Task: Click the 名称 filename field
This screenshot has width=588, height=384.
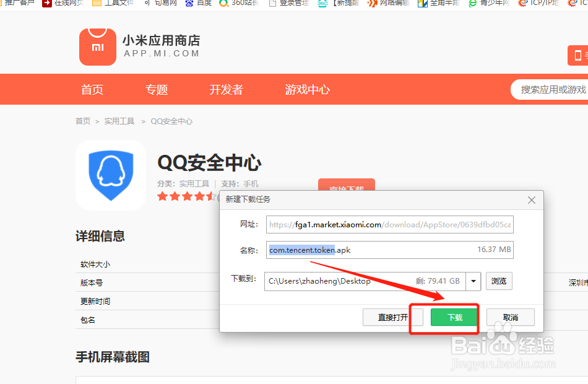Action: coord(389,250)
